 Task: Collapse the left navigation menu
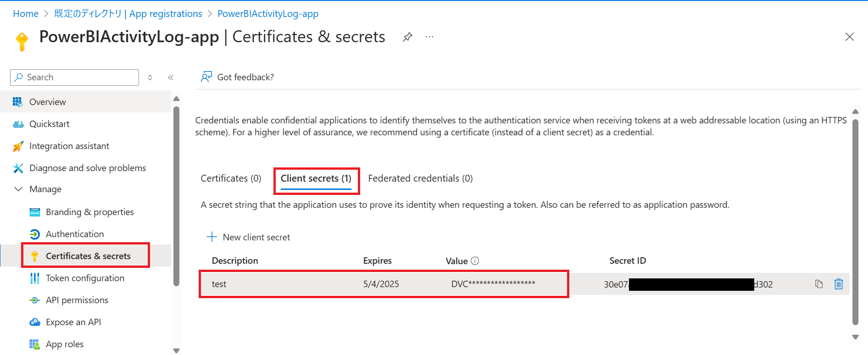(x=171, y=77)
